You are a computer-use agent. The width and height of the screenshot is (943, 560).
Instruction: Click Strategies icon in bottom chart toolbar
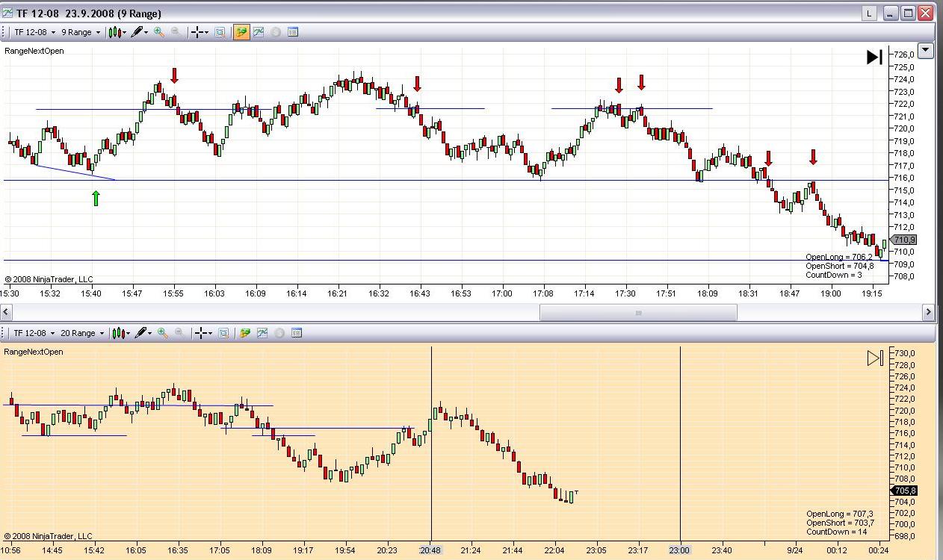pyautogui.click(x=279, y=333)
